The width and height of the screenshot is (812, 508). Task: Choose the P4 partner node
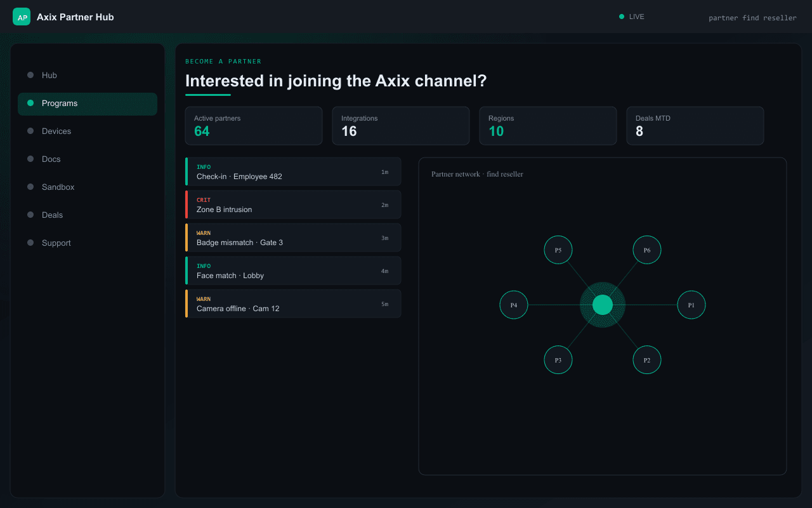click(514, 305)
